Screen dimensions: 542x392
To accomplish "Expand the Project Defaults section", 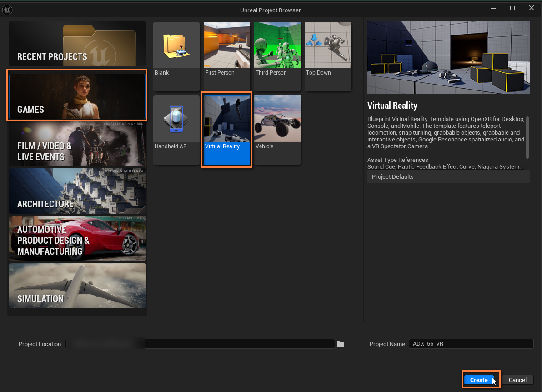I will tap(449, 176).
